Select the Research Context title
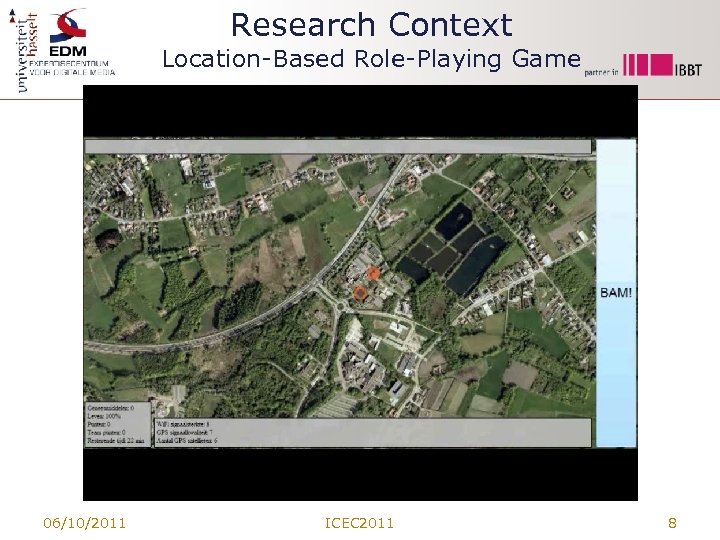The height and width of the screenshot is (540, 720). coord(371,25)
